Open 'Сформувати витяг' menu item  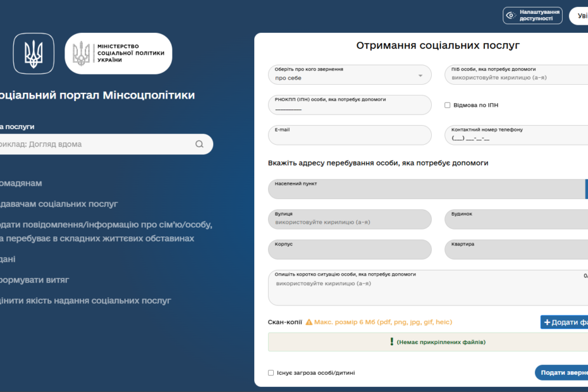pos(35,279)
